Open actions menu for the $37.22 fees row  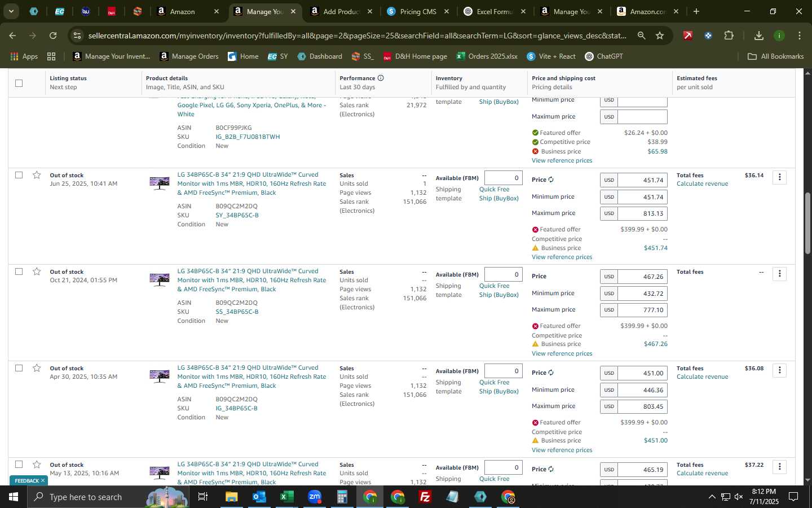[x=779, y=467]
